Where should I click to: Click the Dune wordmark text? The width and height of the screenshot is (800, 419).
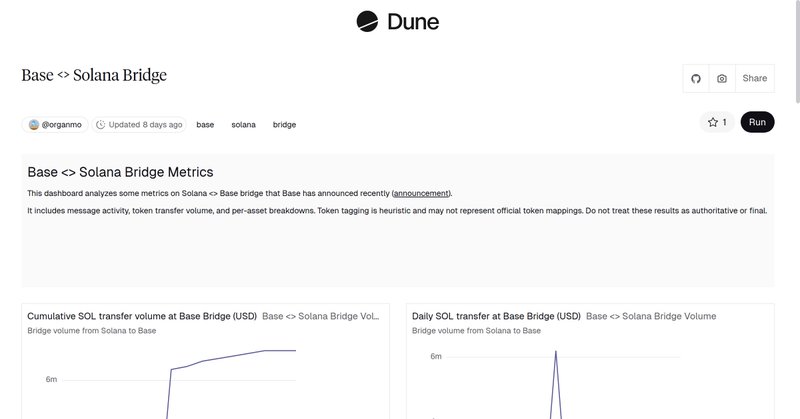pos(413,21)
